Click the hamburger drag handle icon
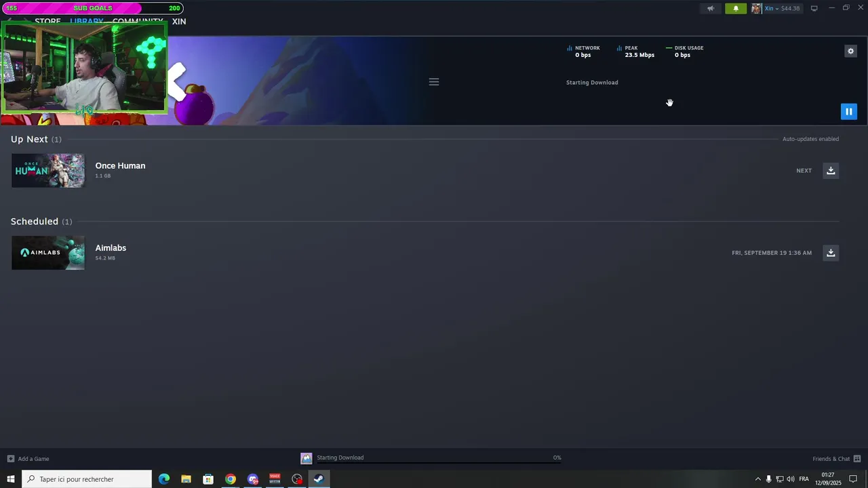The width and height of the screenshot is (868, 488). [x=434, y=82]
